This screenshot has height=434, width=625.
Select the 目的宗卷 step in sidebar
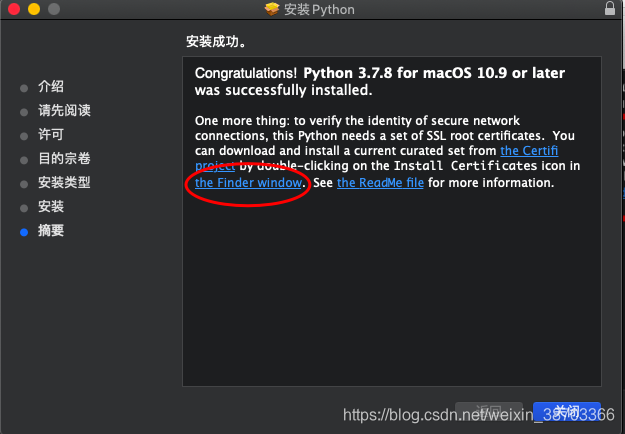(64, 159)
